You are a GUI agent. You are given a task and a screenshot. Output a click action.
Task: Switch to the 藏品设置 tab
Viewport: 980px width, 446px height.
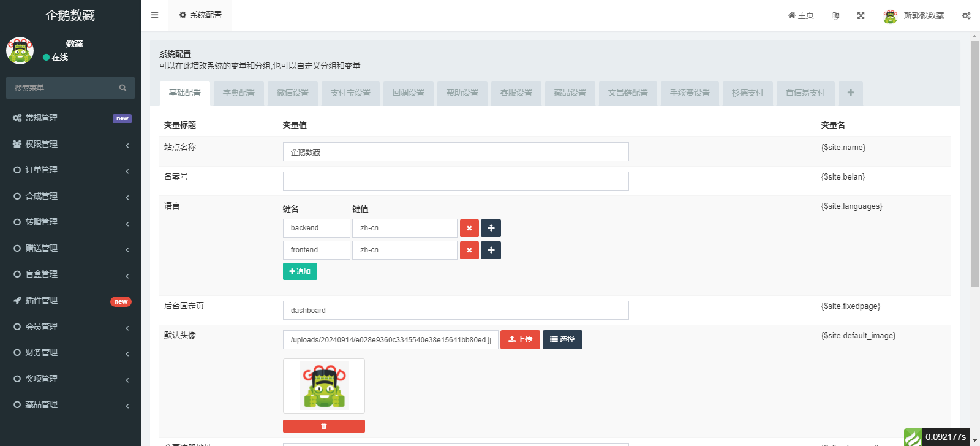[570, 93]
